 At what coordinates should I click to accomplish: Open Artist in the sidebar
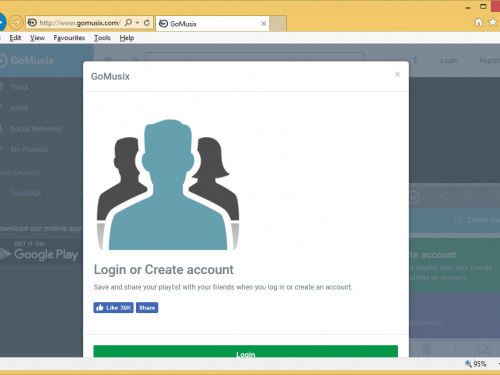point(19,108)
